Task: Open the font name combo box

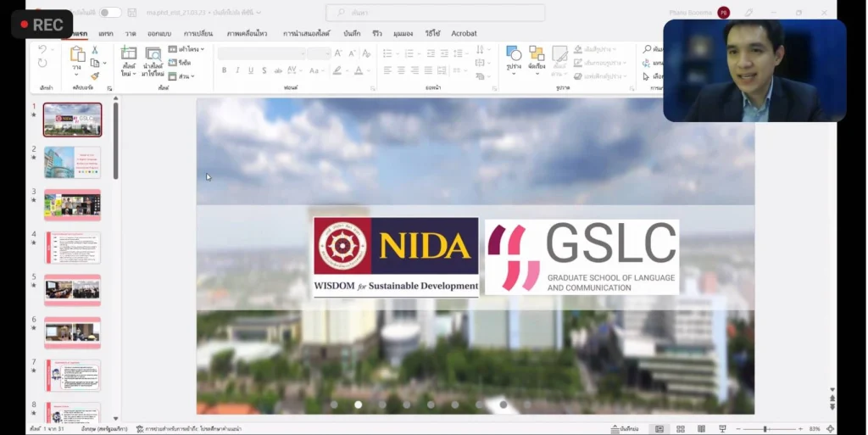Action: click(261, 53)
